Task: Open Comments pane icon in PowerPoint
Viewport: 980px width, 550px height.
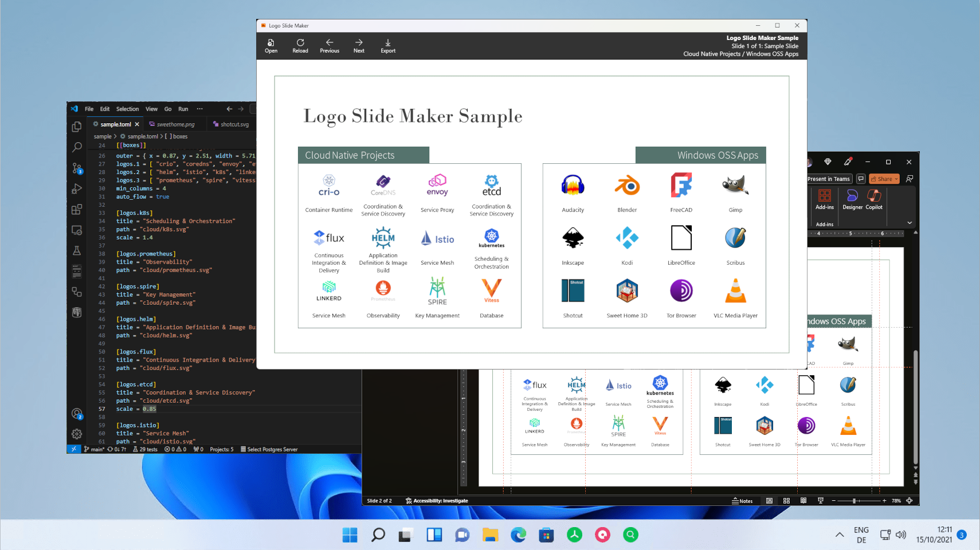Action: coord(861,179)
